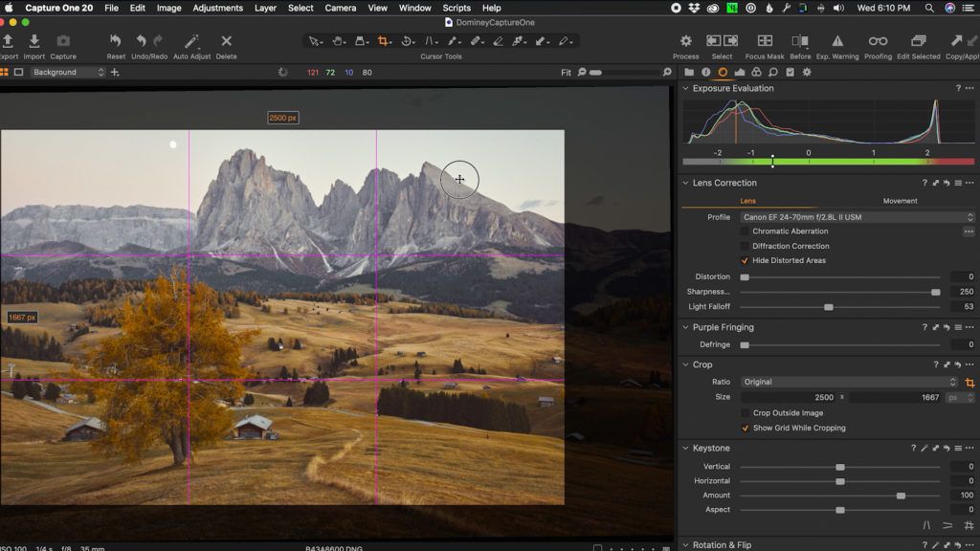Click the Process icon in the toolbar
This screenshot has width=980, height=551.
point(685,42)
